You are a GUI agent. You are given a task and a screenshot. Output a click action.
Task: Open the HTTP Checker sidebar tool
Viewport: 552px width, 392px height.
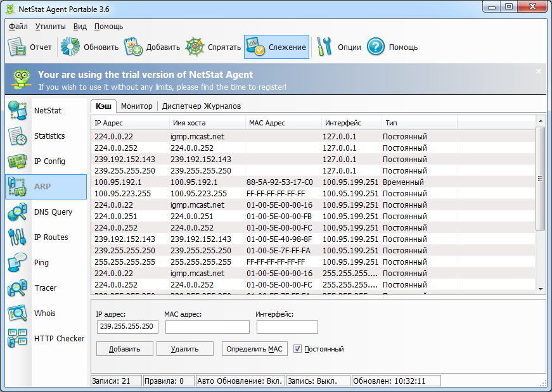click(46, 339)
